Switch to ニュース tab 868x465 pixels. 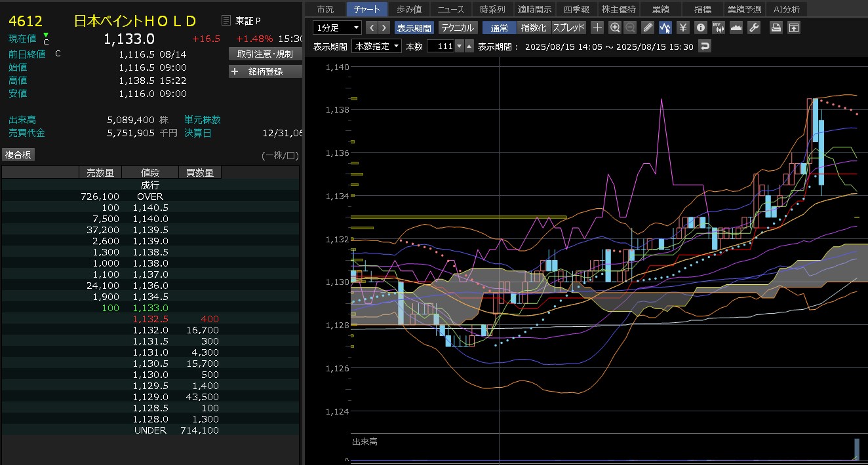tap(451, 9)
